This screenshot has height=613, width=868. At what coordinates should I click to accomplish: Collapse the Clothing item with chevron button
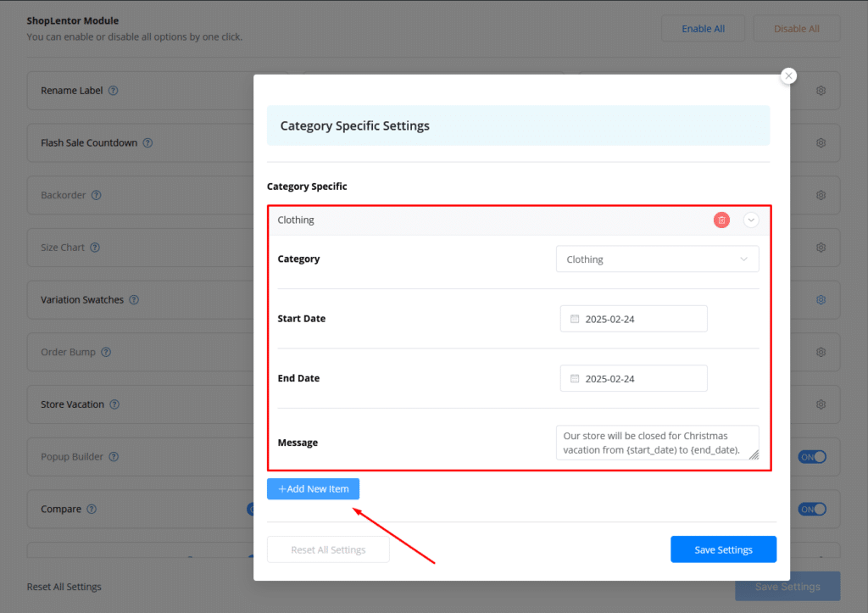pyautogui.click(x=751, y=220)
